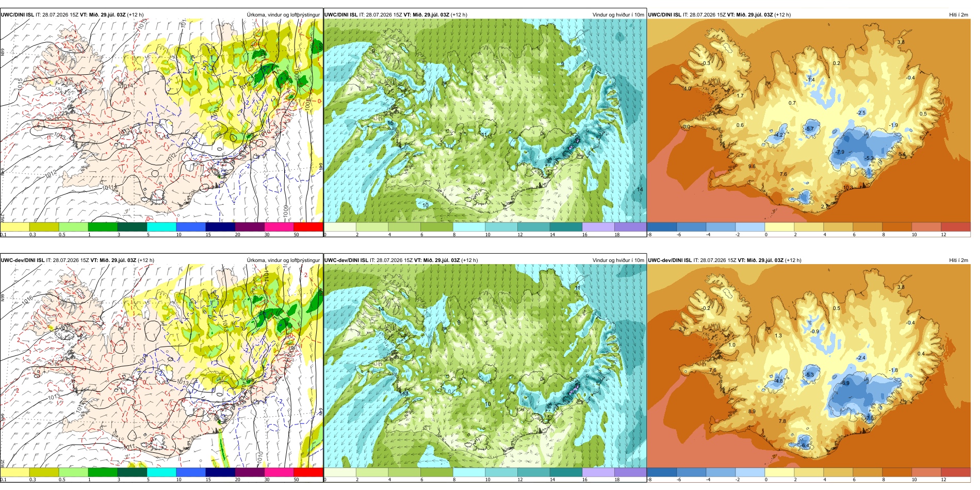Click the -4.2 reading on the UWC temperature map

[779, 135]
